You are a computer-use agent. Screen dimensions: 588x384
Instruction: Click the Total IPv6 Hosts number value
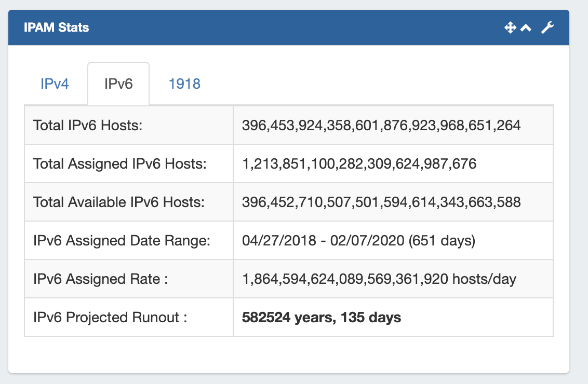click(381, 126)
